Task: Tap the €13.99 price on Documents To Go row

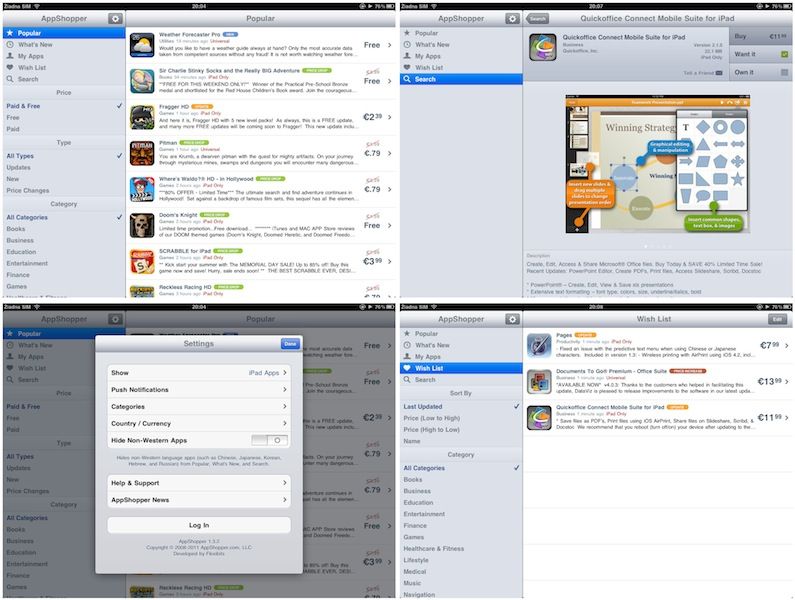Action: click(x=770, y=381)
